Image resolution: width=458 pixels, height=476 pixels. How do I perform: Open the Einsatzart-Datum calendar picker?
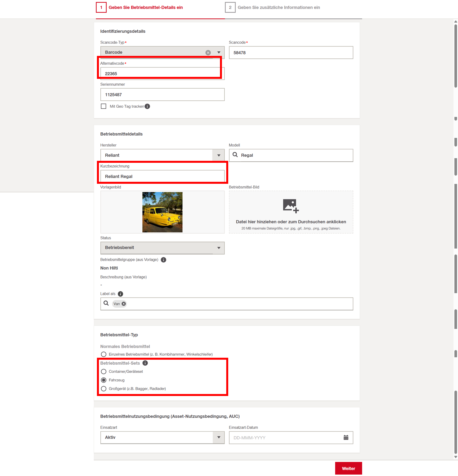point(346,438)
